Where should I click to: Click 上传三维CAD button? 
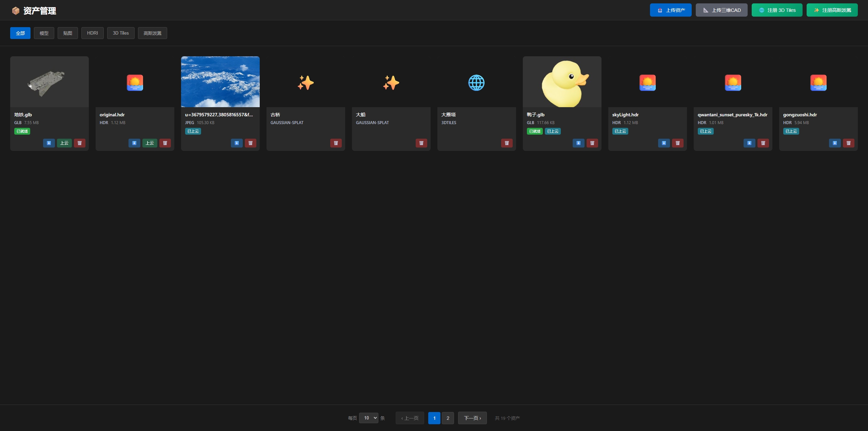(x=722, y=10)
